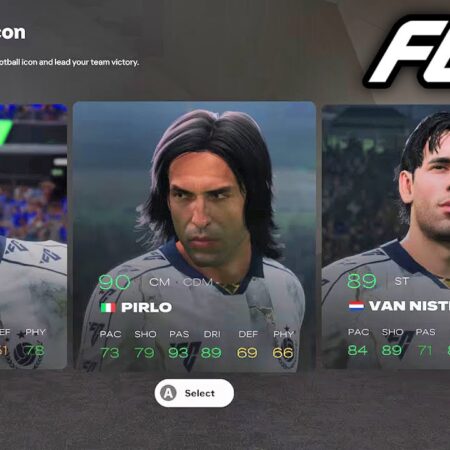Click Pirlo's PAS stat value 93

click(178, 353)
